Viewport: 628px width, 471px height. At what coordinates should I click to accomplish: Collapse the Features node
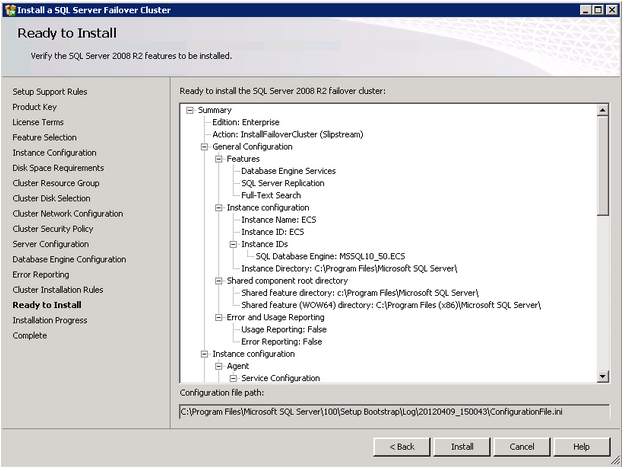tap(219, 159)
